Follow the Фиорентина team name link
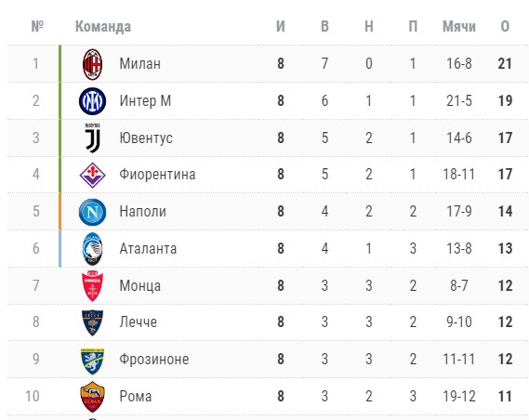This screenshot has height=420, width=529. [157, 175]
